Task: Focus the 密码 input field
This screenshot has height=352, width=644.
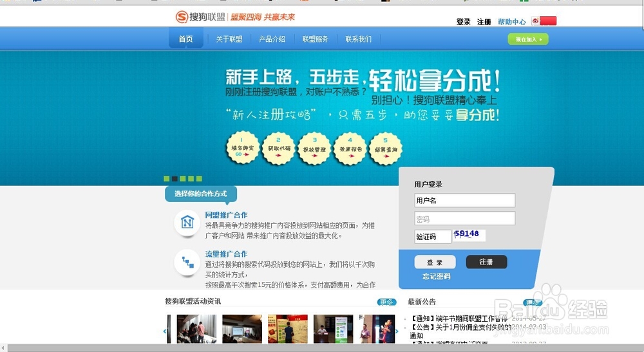Action: pos(464,218)
